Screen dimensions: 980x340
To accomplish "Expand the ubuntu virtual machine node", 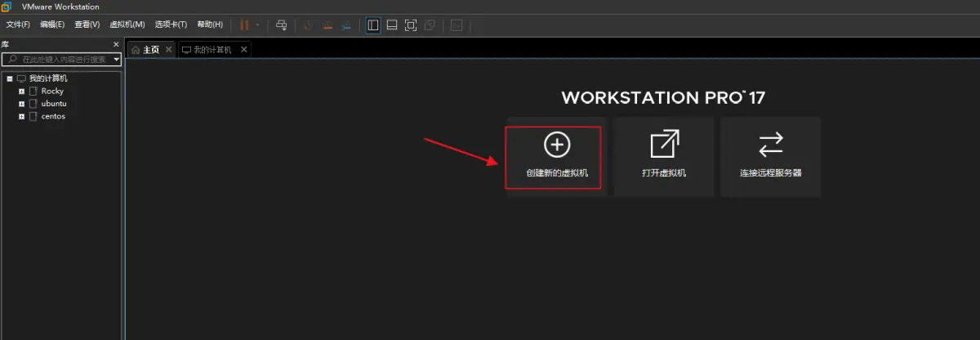I will [21, 104].
